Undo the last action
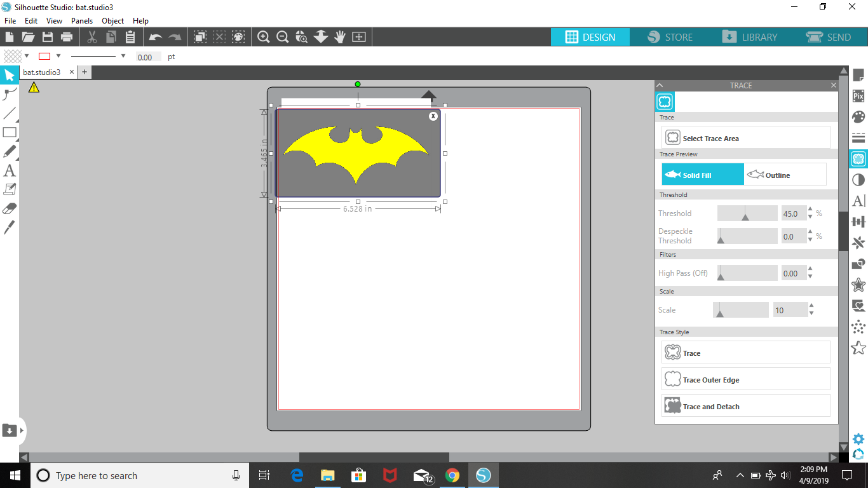The image size is (868, 488). point(156,37)
